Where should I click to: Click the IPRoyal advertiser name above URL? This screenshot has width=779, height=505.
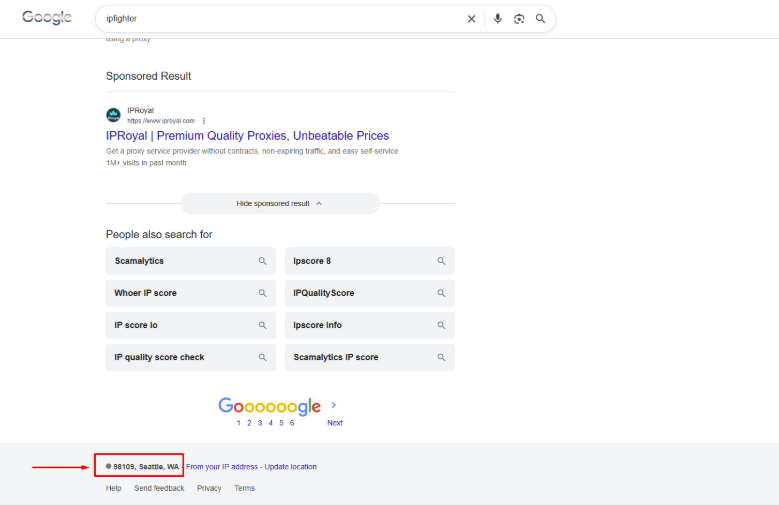tap(141, 110)
